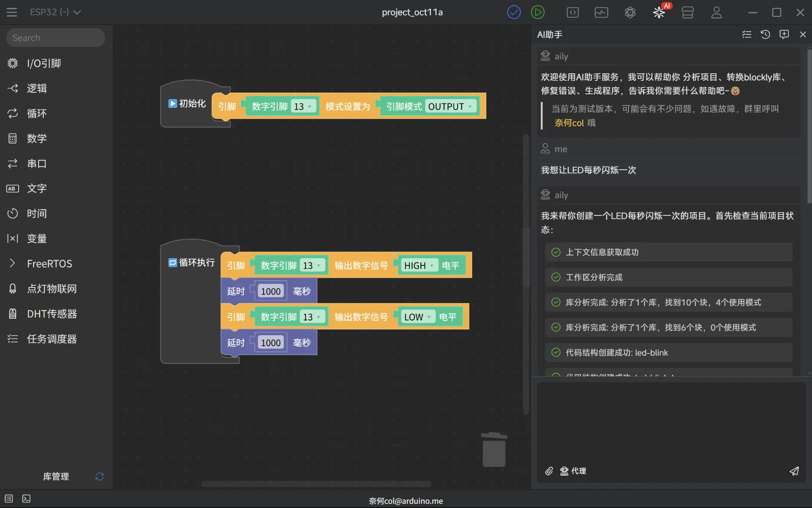Image resolution: width=812 pixels, height=508 pixels.
Task: Click the 奈何col link
Action: point(569,123)
